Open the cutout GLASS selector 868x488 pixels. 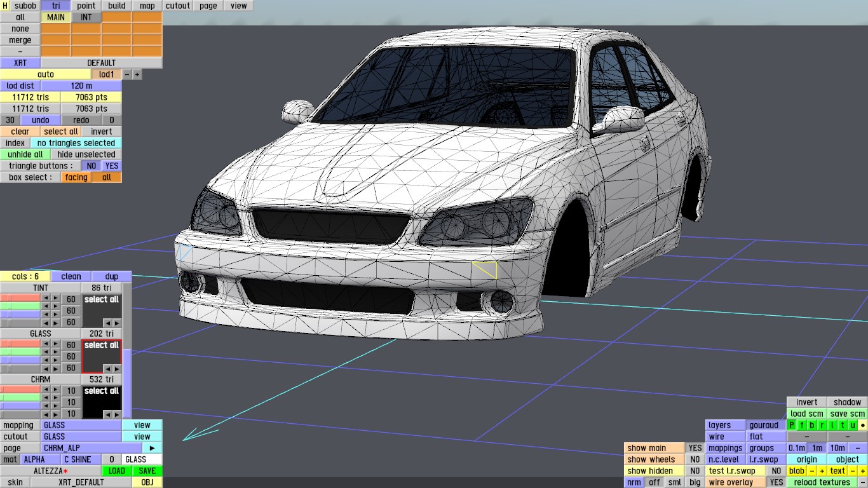(x=81, y=437)
